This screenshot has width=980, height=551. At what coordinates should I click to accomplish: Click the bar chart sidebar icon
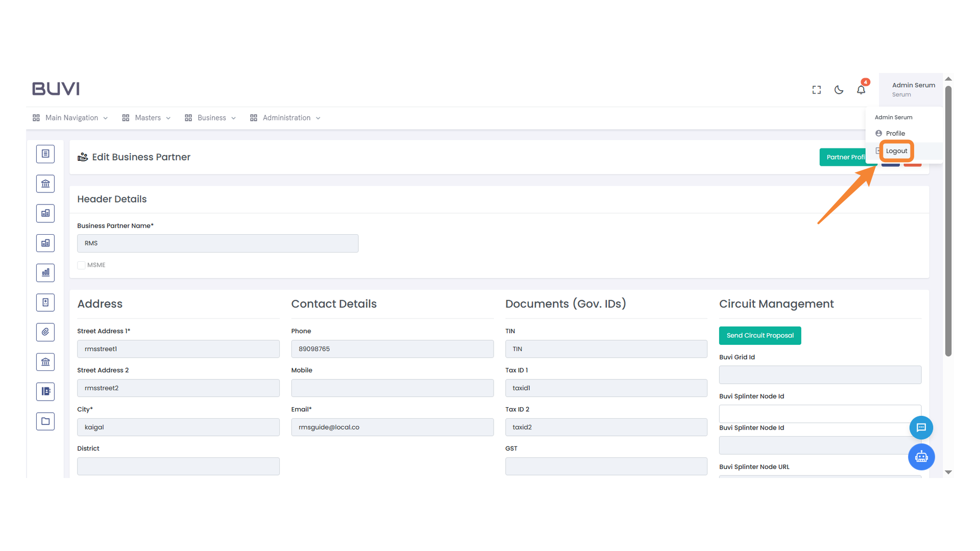tap(45, 272)
